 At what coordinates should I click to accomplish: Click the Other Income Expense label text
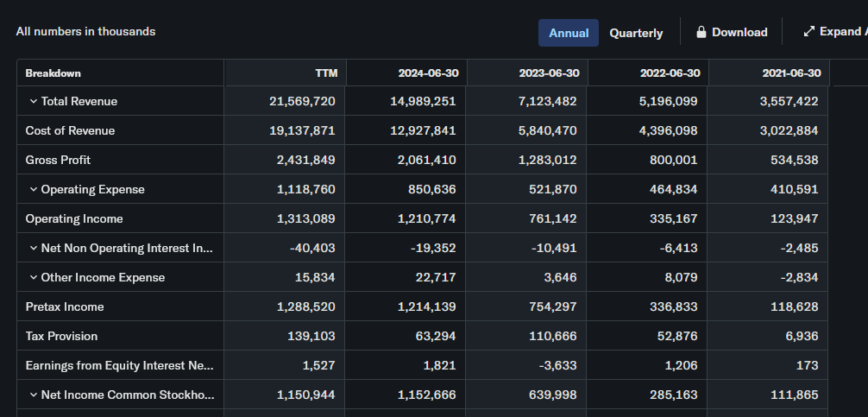click(103, 277)
